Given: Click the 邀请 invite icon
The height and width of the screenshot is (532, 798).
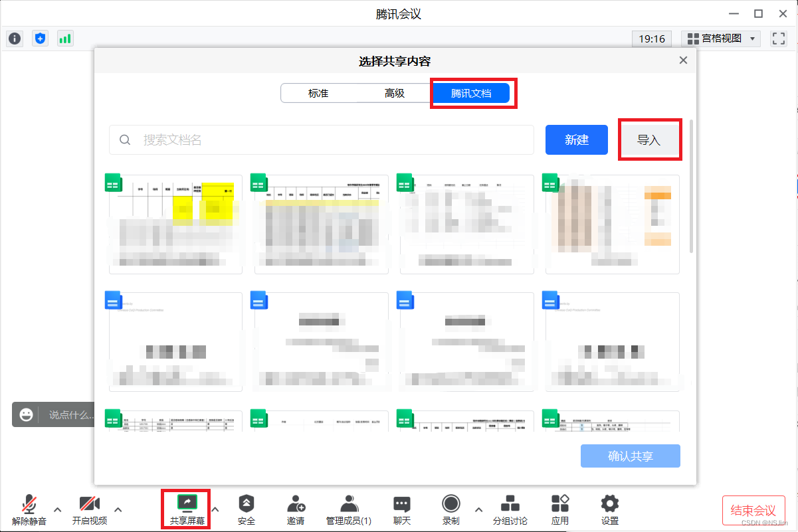Looking at the screenshot, I should click(296, 510).
